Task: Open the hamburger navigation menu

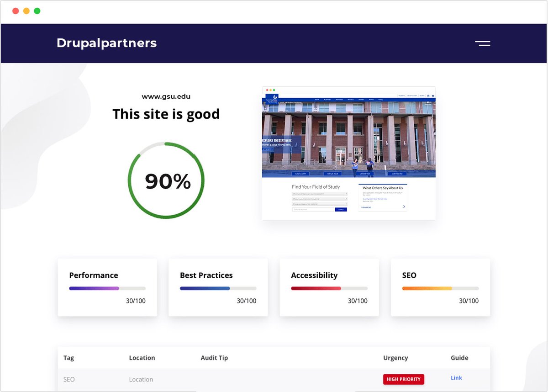Action: pos(483,43)
